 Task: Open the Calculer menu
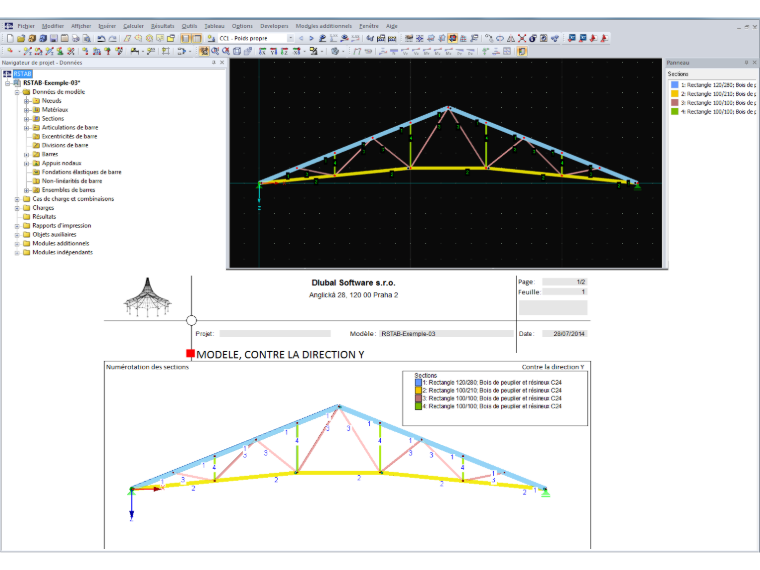click(x=133, y=26)
